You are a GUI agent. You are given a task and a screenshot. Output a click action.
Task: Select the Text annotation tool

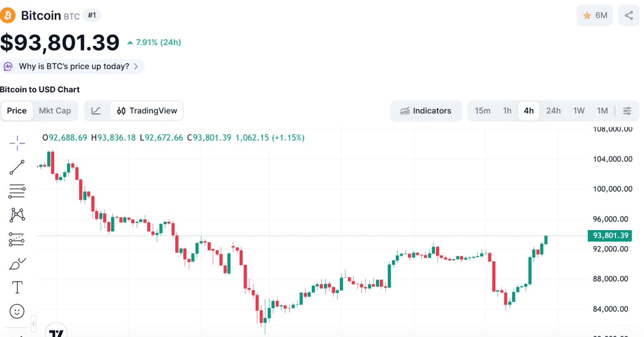click(x=17, y=288)
